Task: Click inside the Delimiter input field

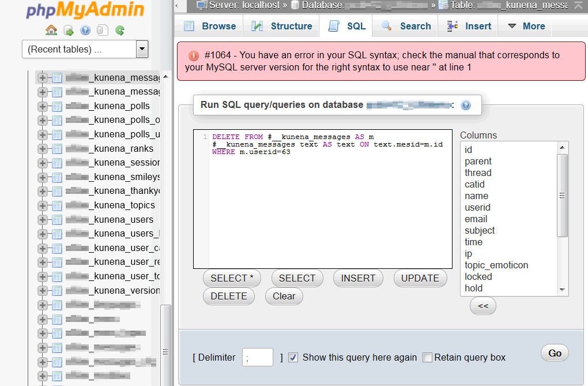Action: click(258, 358)
